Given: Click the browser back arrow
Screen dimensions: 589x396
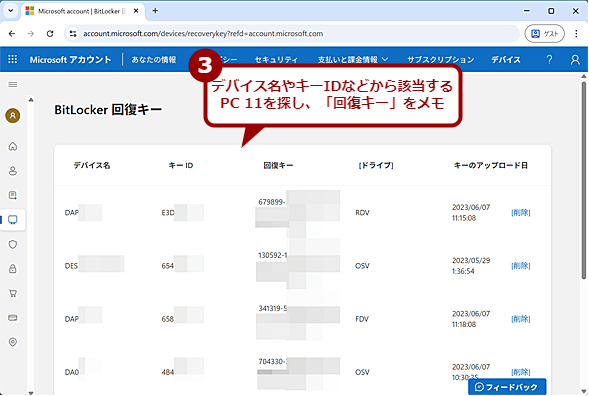Looking at the screenshot, I should [x=12, y=34].
